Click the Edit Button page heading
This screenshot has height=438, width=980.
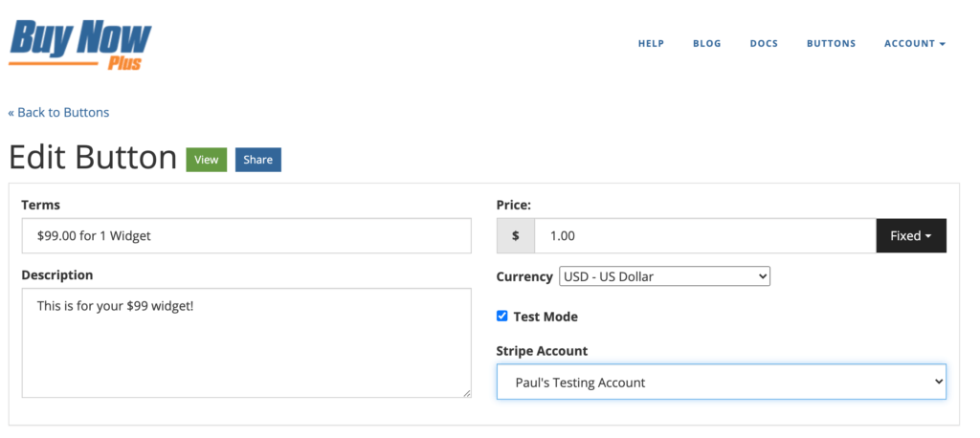[93, 158]
